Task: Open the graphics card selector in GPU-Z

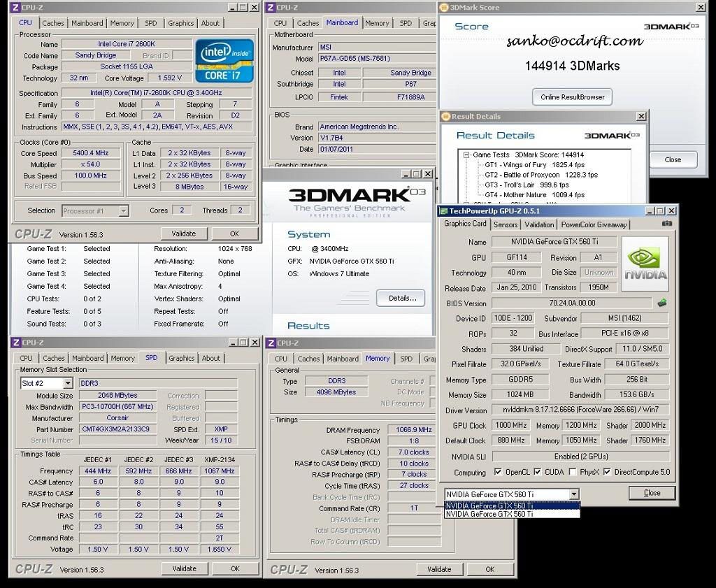Action: point(573,494)
